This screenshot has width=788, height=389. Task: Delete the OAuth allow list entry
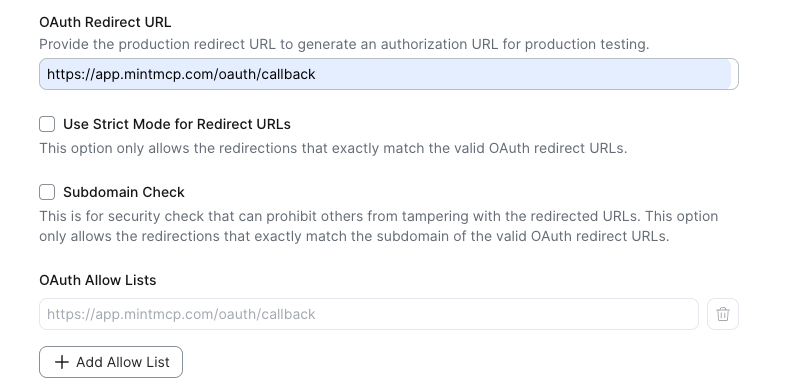(723, 314)
